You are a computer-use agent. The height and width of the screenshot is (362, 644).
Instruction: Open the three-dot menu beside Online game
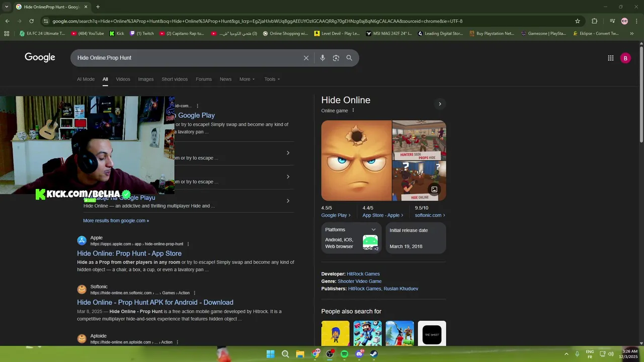353,111
